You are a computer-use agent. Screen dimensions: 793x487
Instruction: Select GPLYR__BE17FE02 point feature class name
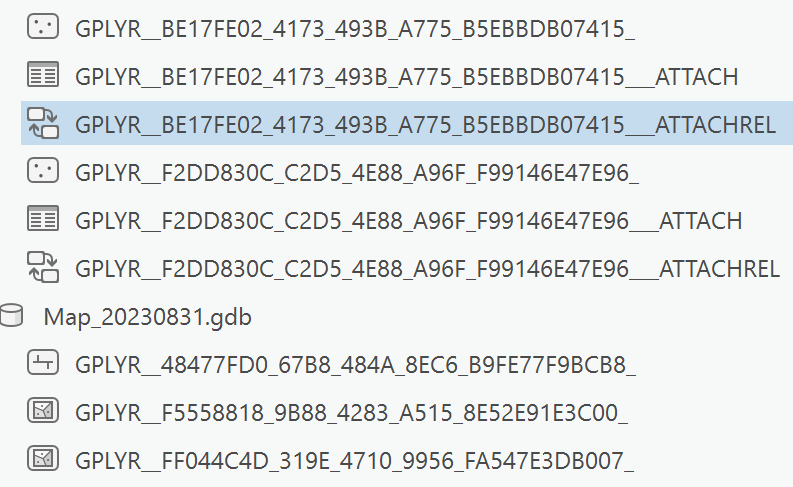(x=354, y=28)
